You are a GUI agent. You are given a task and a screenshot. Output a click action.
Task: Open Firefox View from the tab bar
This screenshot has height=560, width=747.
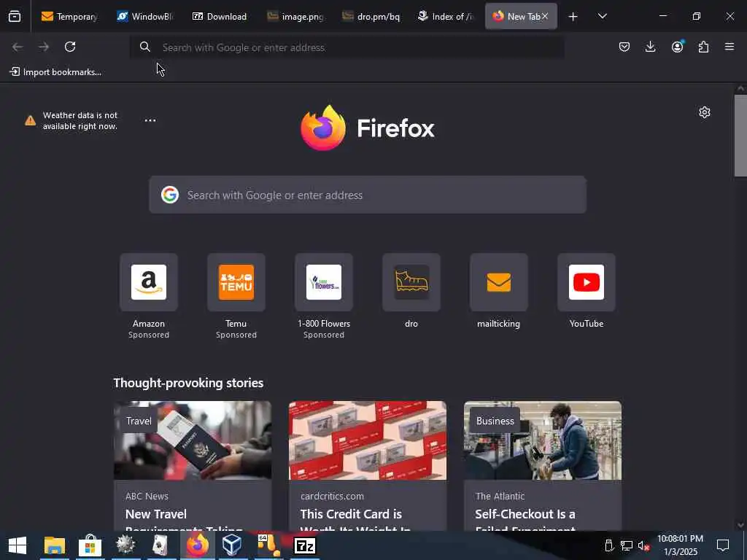15,16
